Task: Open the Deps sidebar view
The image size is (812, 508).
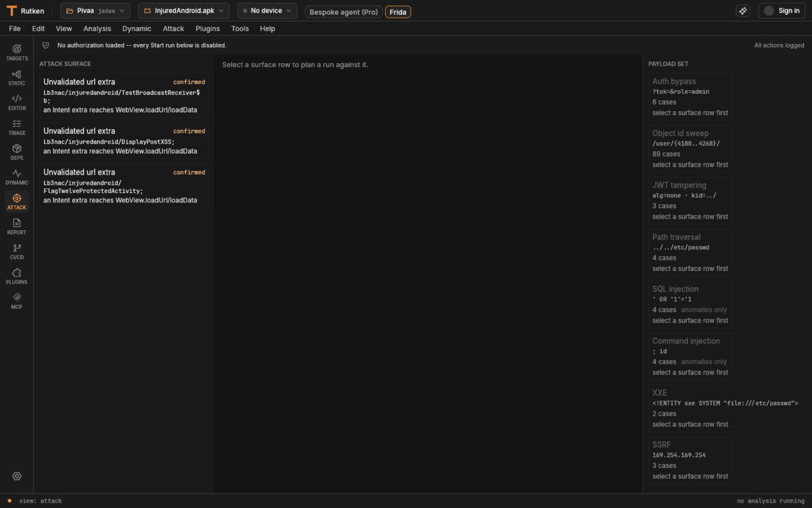Action: click(17, 152)
